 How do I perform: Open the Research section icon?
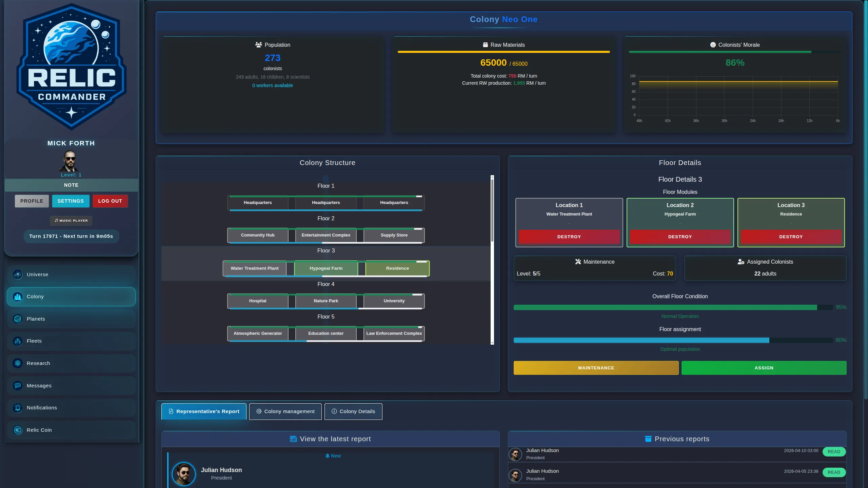point(17,363)
